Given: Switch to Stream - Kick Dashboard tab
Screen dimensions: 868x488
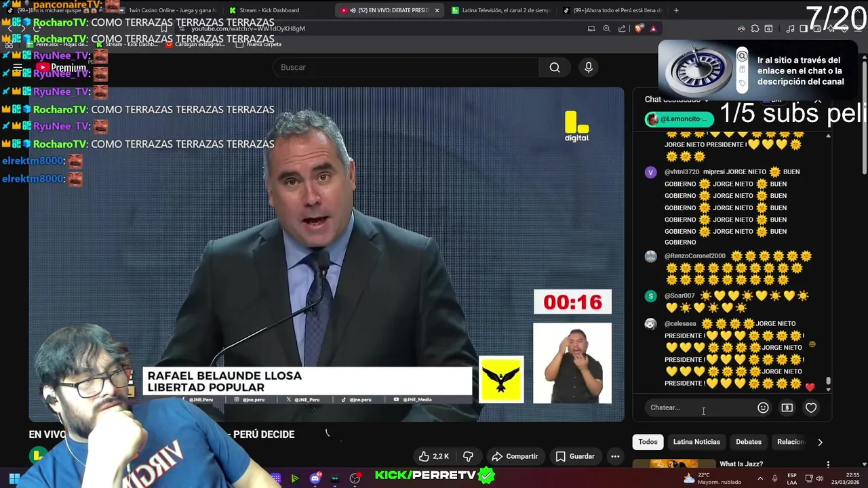Looking at the screenshot, I should pyautogui.click(x=273, y=10).
